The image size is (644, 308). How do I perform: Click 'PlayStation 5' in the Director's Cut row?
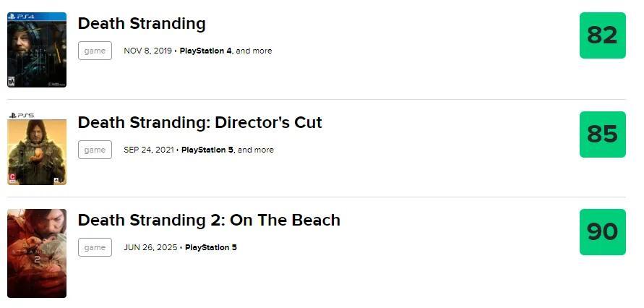click(207, 150)
